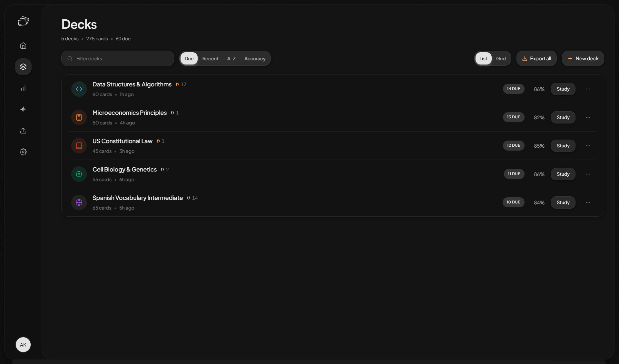Screen dimensions: 619x364
Task: Click the Export all button
Action: tap(536, 58)
